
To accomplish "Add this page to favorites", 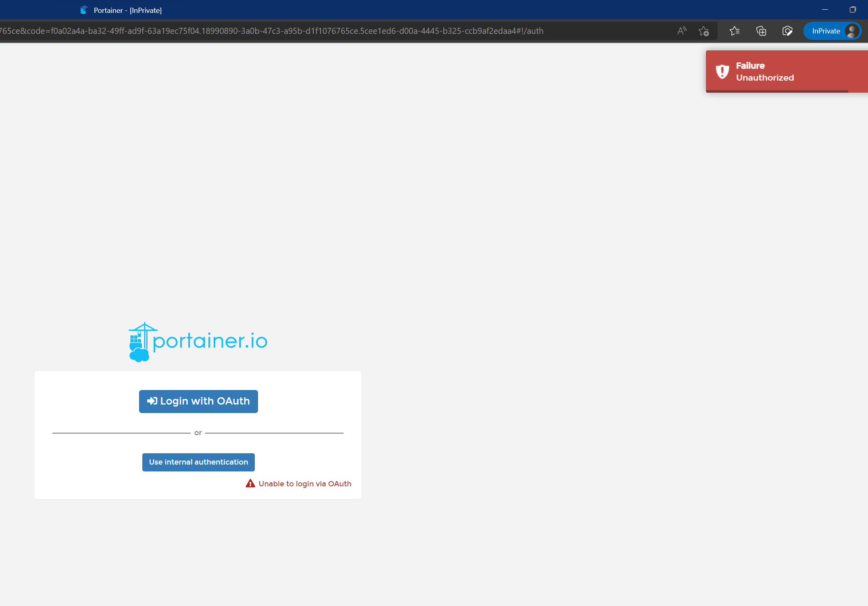I will tap(704, 31).
